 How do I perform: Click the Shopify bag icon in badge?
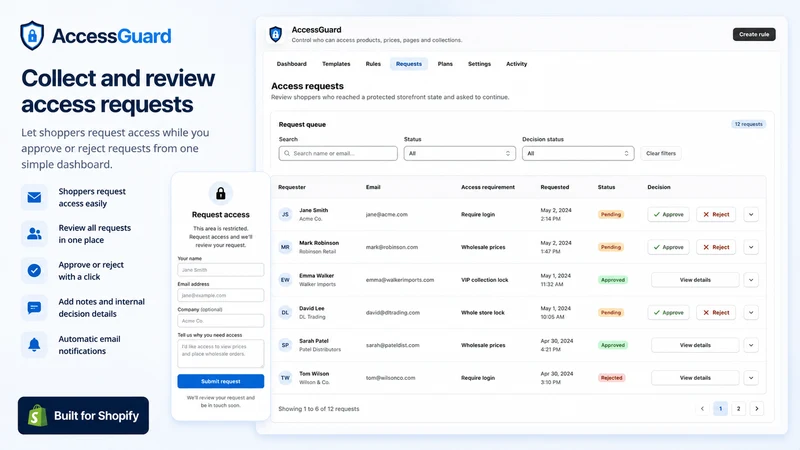point(37,416)
